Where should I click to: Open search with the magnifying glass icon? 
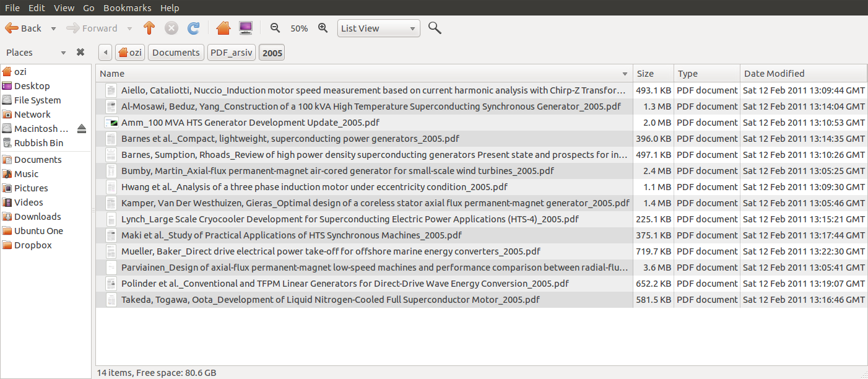(435, 28)
